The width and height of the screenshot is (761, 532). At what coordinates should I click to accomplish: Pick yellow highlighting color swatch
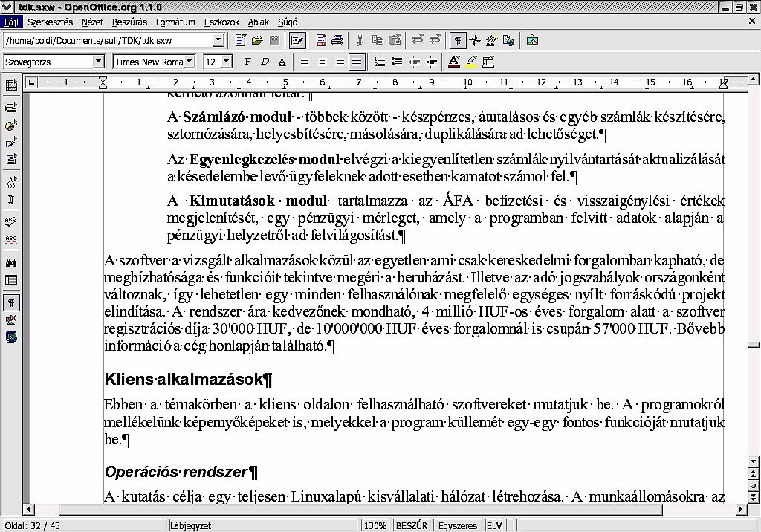[x=471, y=62]
